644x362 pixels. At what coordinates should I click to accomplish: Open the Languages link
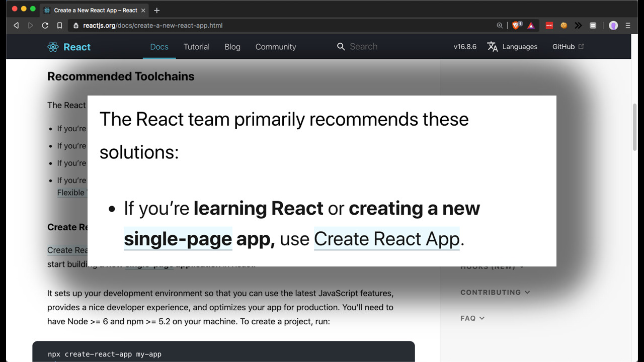520,47
